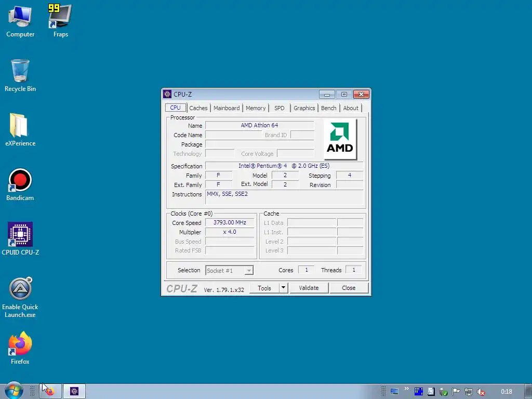532x399 pixels.
Task: Click the Threads value box
Action: tap(353, 270)
